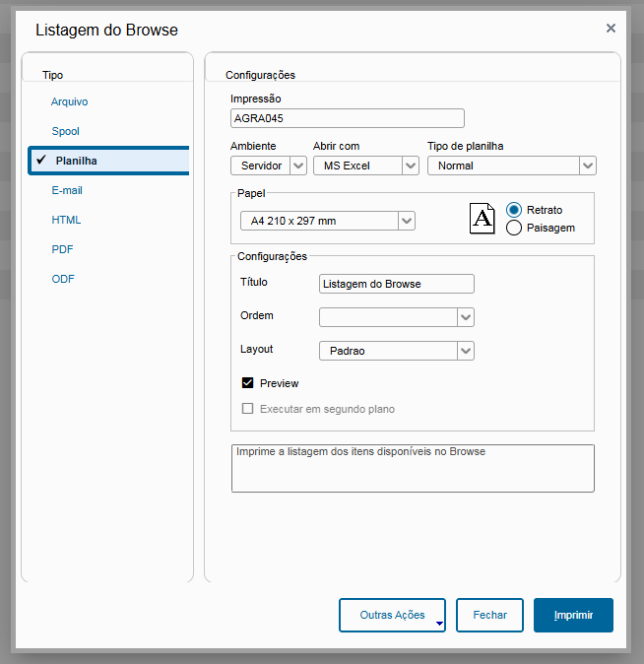The image size is (644, 664).
Task: Uncheck the Preview checkbox
Action: pos(248,383)
